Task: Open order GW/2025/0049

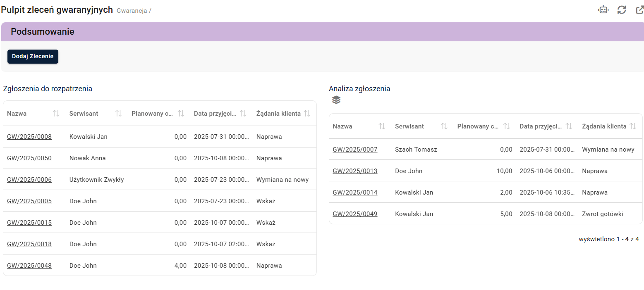Action: click(355, 214)
